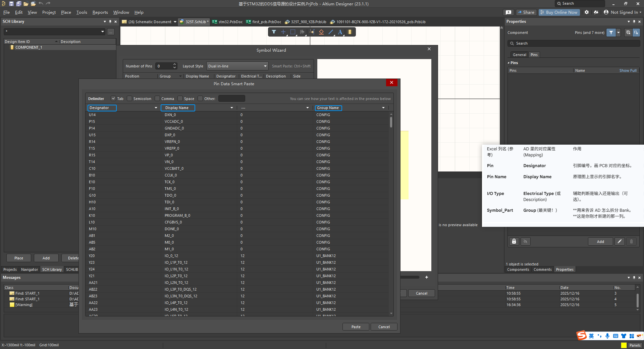Click the smart paste preview vertical scrollbar
The width and height of the screenshot is (644, 349).
click(x=391, y=122)
